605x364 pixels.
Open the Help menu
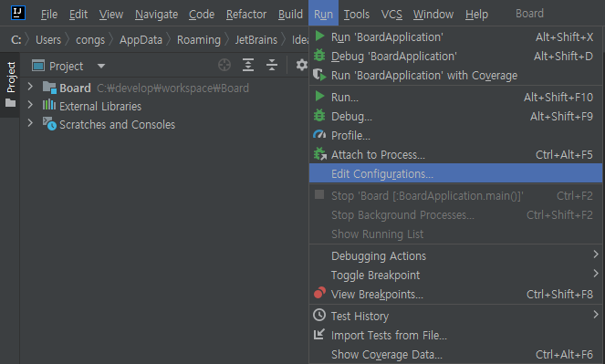[x=476, y=15]
